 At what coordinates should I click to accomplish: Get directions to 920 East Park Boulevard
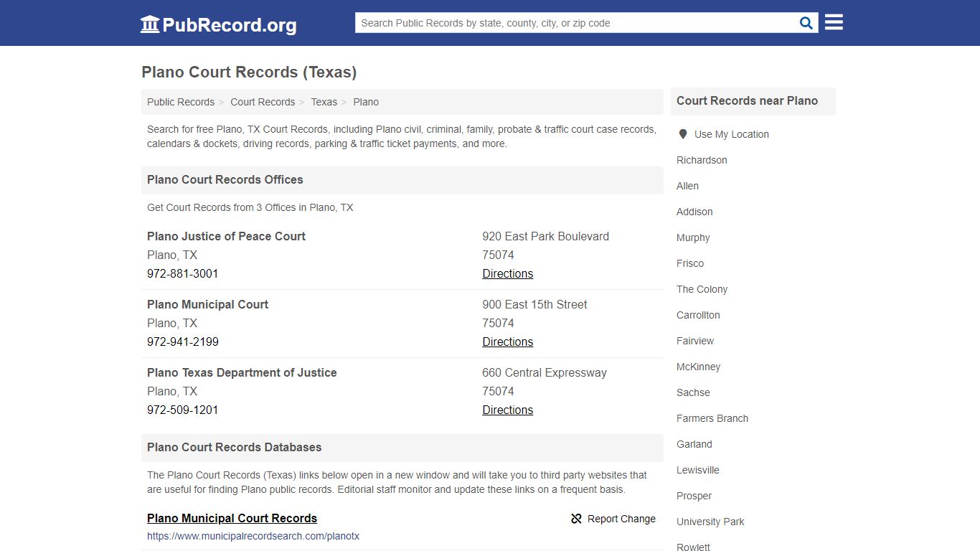click(x=508, y=273)
